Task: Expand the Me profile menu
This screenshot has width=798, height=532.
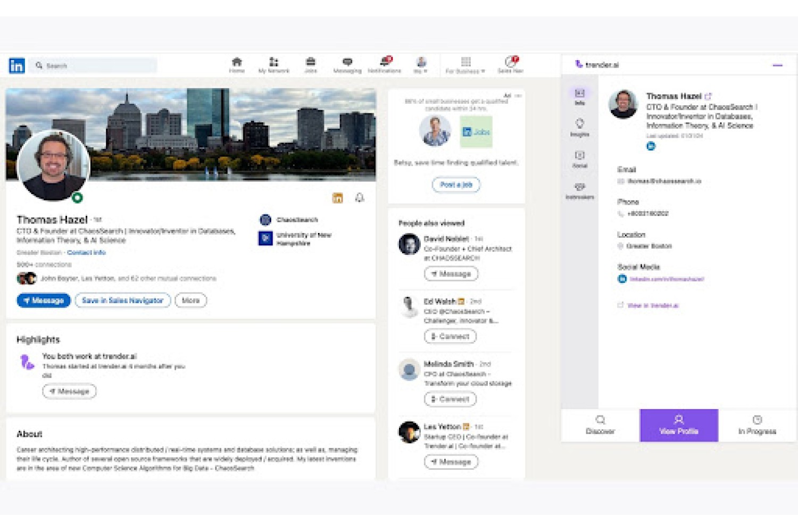Action: click(421, 65)
